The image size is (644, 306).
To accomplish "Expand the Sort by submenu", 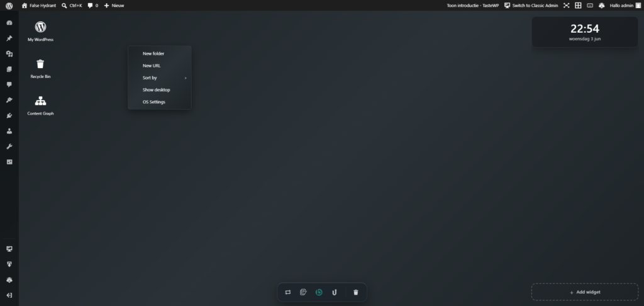I will 160,77.
